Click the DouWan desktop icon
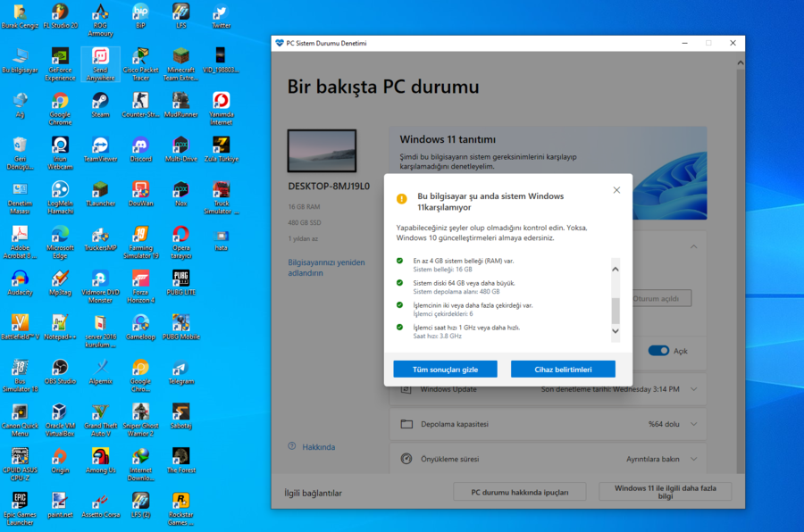 click(x=140, y=195)
